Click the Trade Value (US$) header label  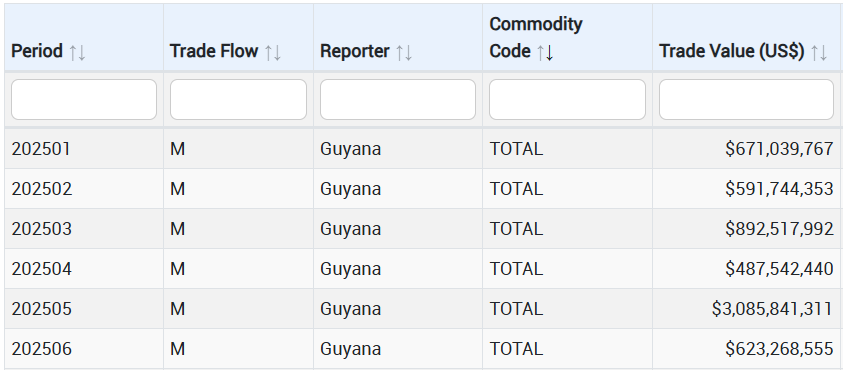[732, 52]
